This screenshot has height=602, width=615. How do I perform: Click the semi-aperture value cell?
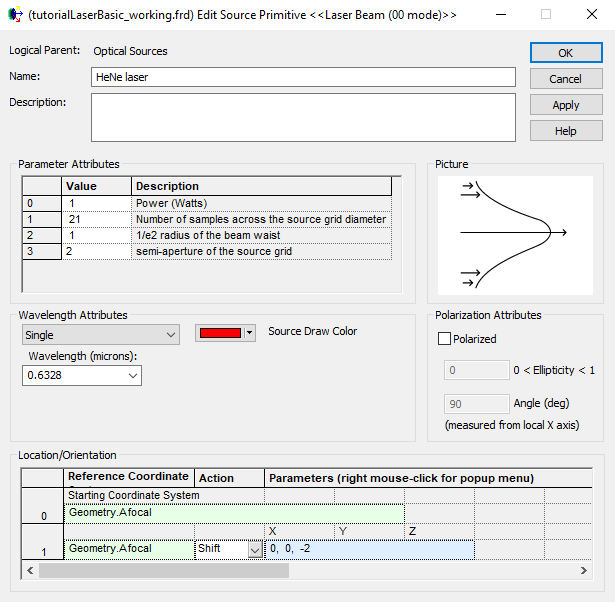click(96, 251)
